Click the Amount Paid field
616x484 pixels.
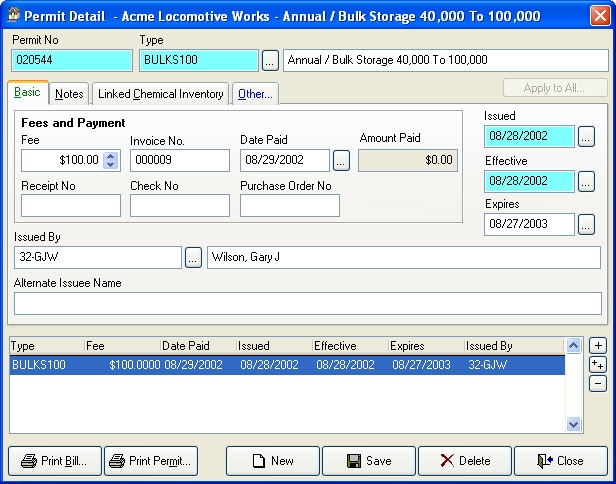(408, 160)
